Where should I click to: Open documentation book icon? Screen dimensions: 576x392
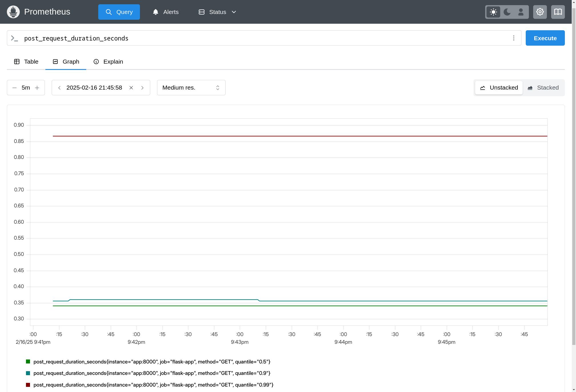(558, 12)
